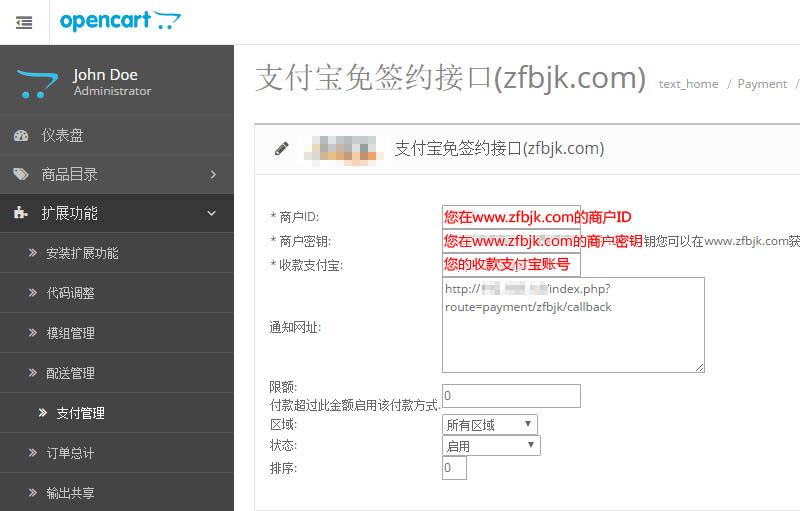Focus the 排序 sort order field

click(454, 468)
